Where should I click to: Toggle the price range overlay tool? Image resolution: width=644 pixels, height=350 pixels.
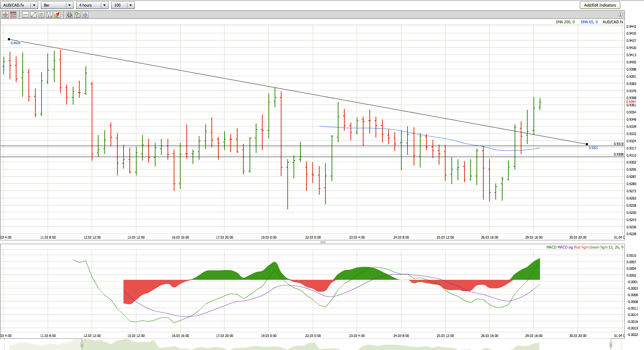click(x=13, y=15)
